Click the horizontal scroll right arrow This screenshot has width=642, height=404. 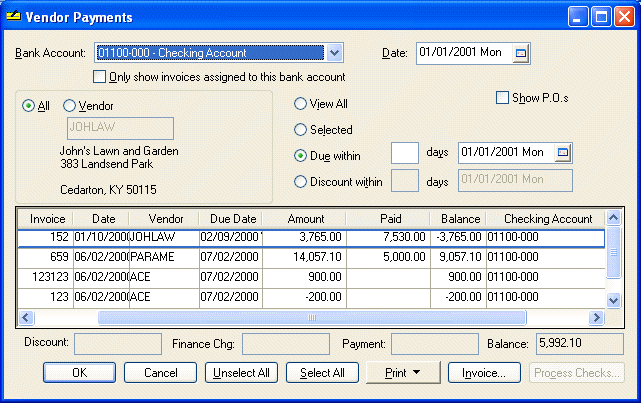(x=596, y=317)
